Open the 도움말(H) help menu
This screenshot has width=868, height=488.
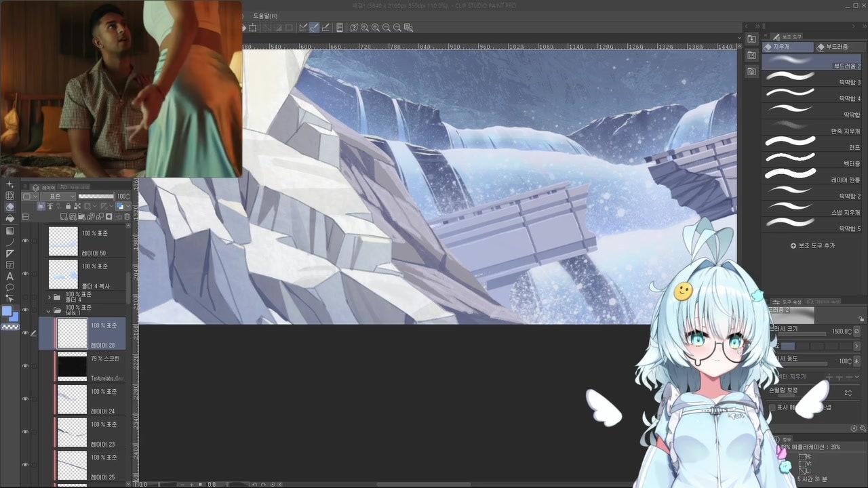[x=265, y=16]
